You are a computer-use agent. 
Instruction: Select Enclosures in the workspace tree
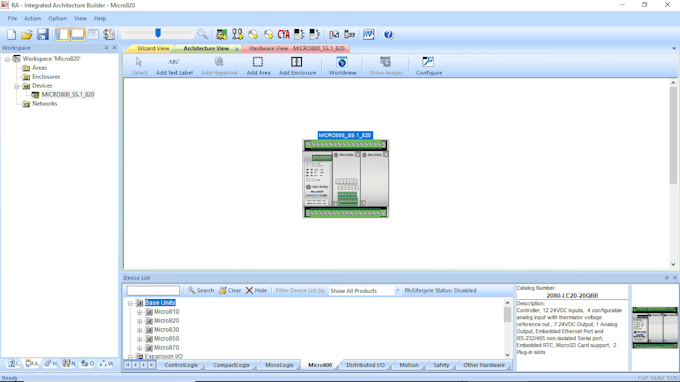pyautogui.click(x=46, y=77)
